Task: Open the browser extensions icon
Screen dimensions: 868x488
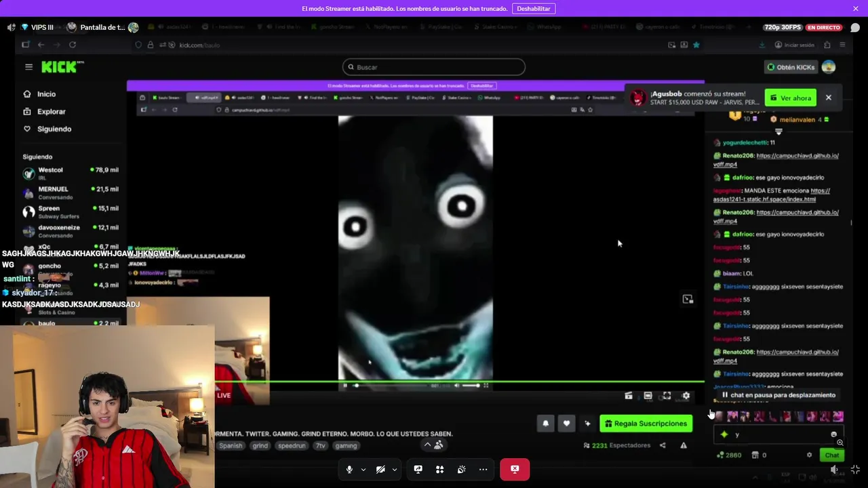Action: (827, 45)
